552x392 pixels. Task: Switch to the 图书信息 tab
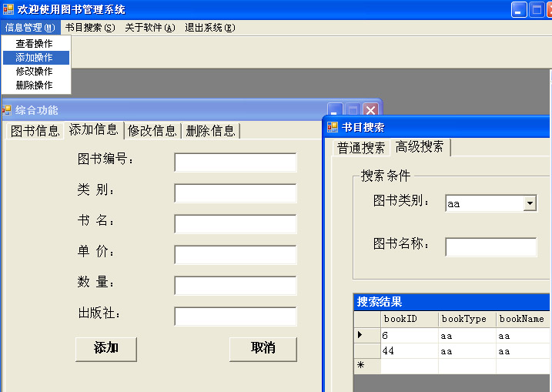[x=35, y=131]
